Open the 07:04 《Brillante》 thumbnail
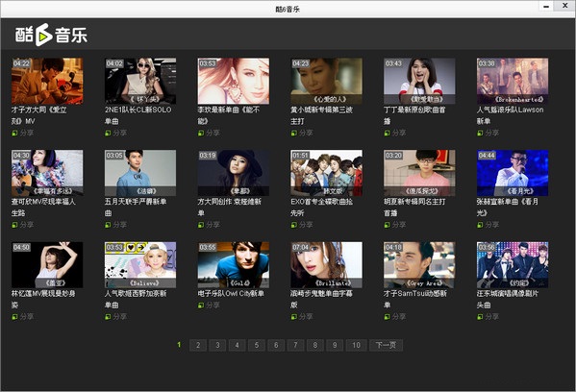 (x=326, y=264)
